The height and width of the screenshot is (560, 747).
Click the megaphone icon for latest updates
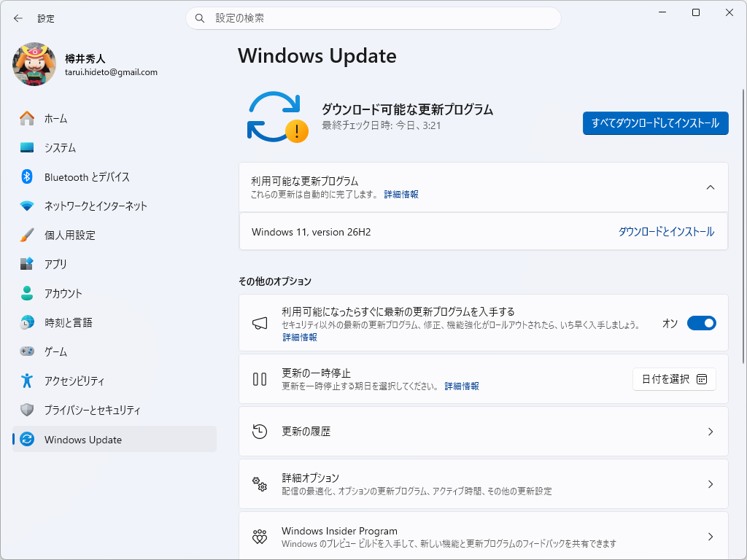click(x=260, y=323)
